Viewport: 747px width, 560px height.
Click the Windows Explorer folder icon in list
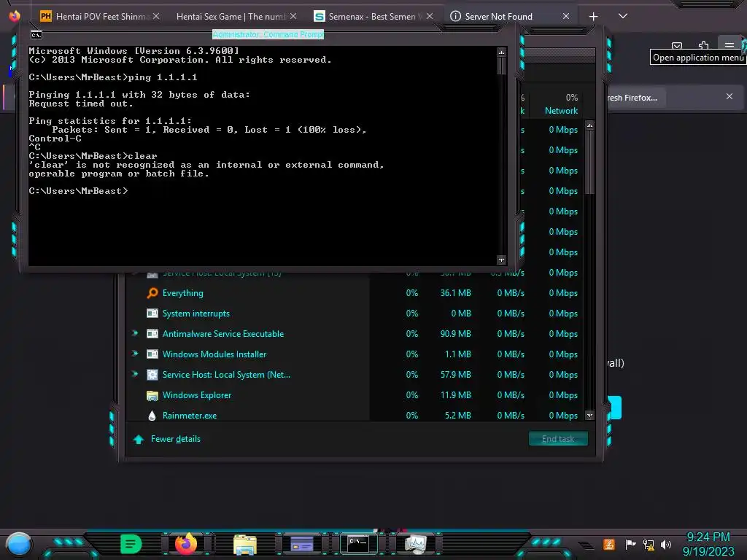[x=152, y=395]
